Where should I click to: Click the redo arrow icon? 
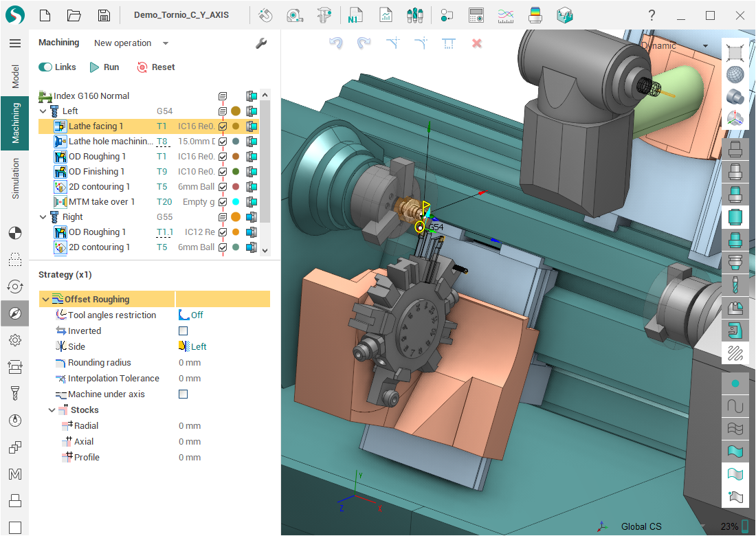364,43
